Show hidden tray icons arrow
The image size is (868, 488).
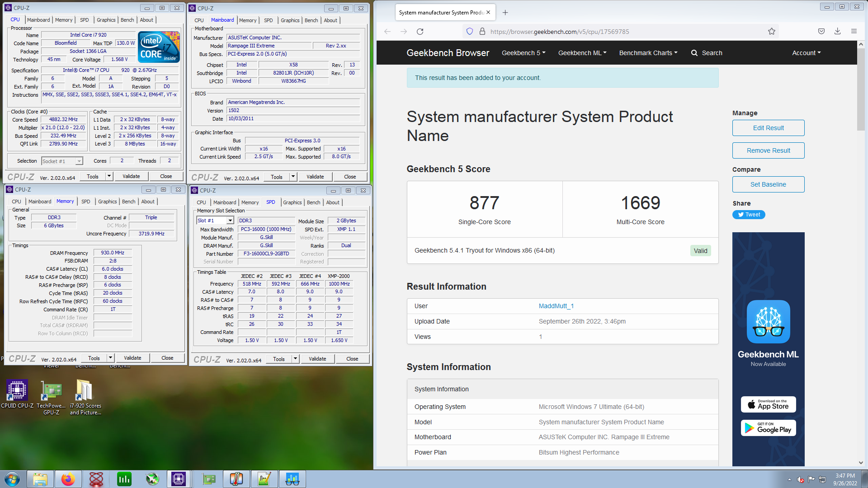click(789, 479)
